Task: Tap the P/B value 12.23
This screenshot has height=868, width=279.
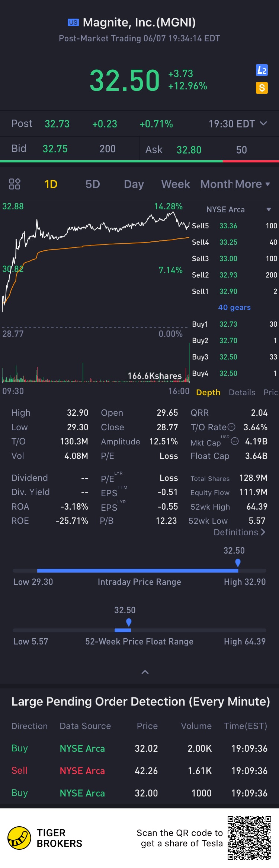Action: pos(166,521)
